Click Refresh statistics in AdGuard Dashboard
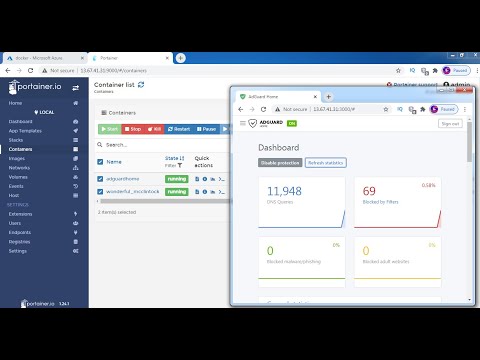 click(326, 163)
